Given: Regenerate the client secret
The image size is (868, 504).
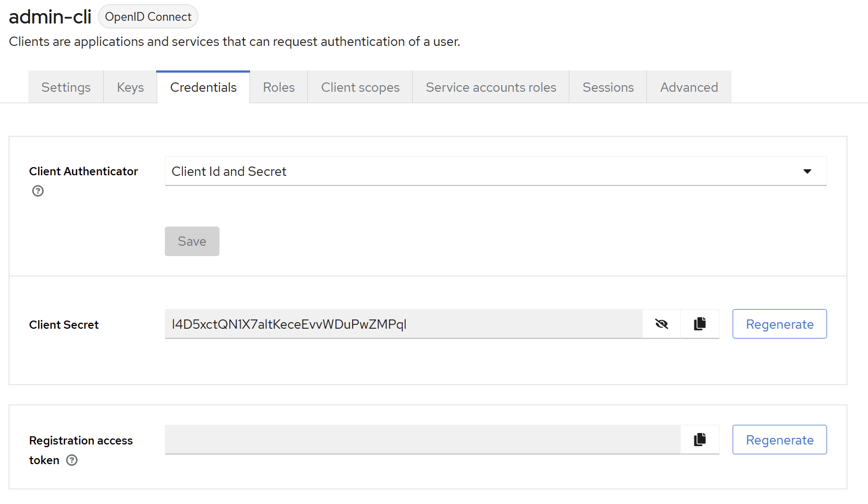Looking at the screenshot, I should click(779, 324).
